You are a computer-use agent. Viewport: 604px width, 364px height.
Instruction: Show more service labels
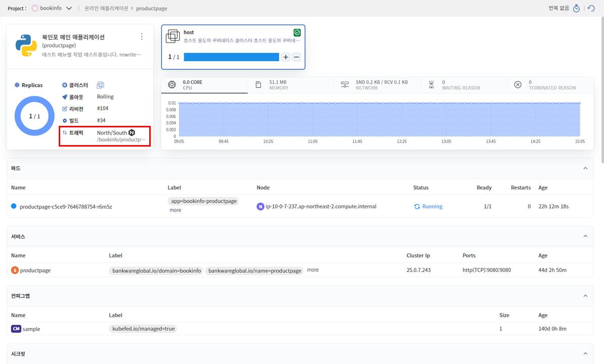click(313, 270)
